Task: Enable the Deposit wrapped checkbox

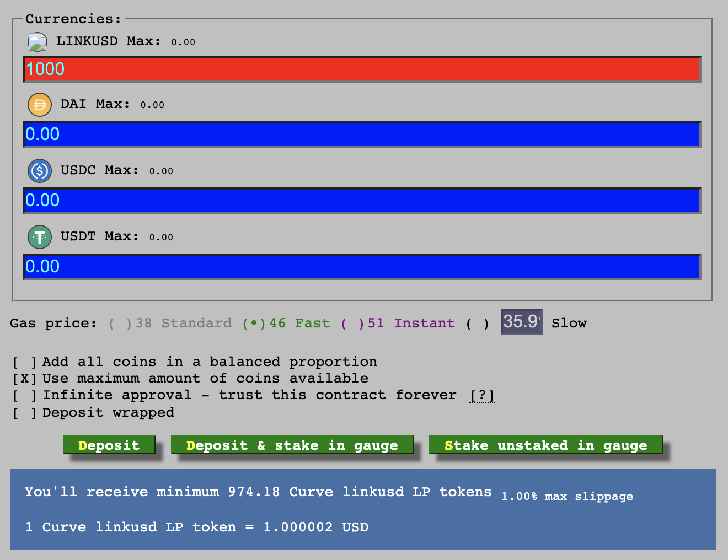Action: coord(25,413)
